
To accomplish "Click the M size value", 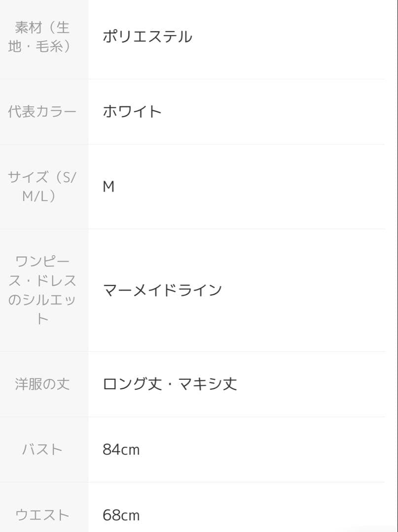I will coord(109,187).
